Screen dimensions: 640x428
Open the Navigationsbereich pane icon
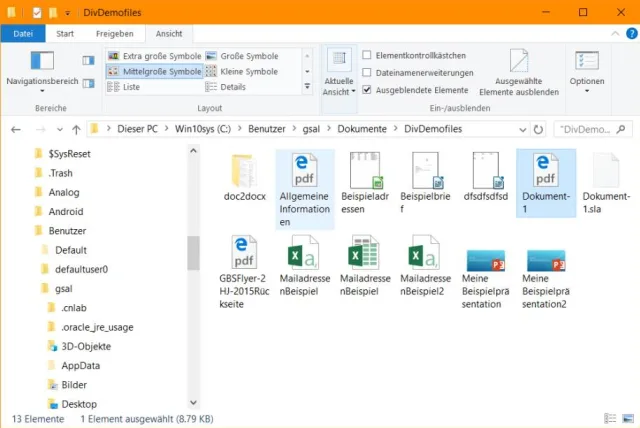(x=42, y=62)
